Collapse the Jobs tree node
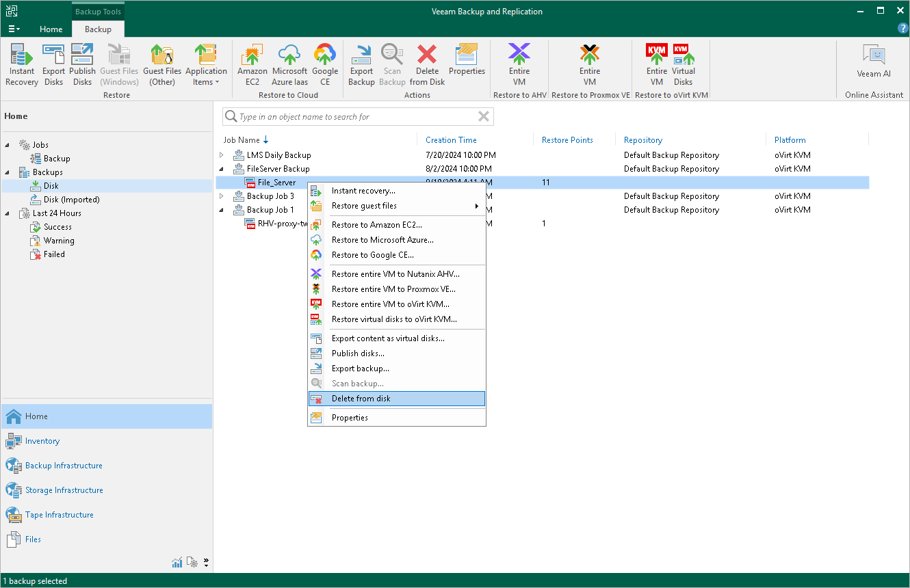The width and height of the screenshot is (910, 588). coord(8,145)
